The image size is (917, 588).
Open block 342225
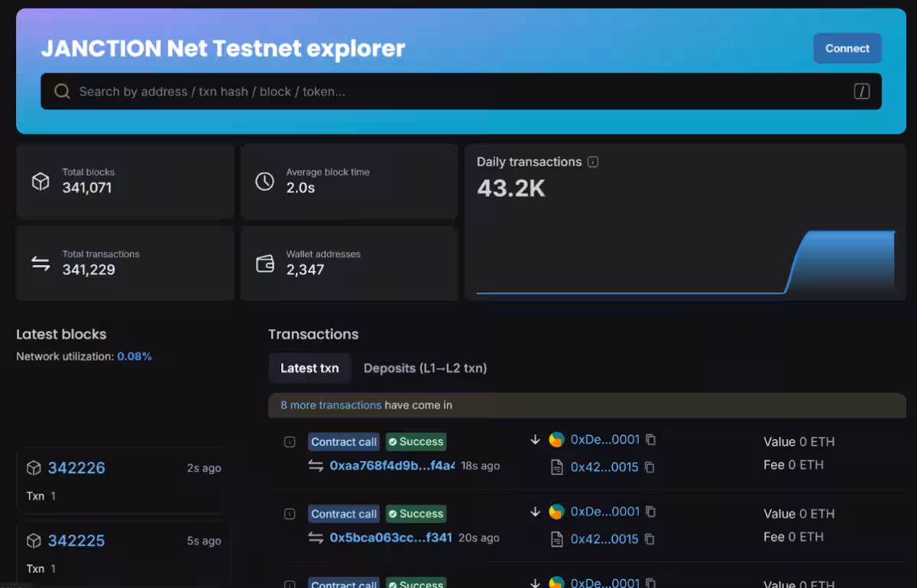coord(76,541)
